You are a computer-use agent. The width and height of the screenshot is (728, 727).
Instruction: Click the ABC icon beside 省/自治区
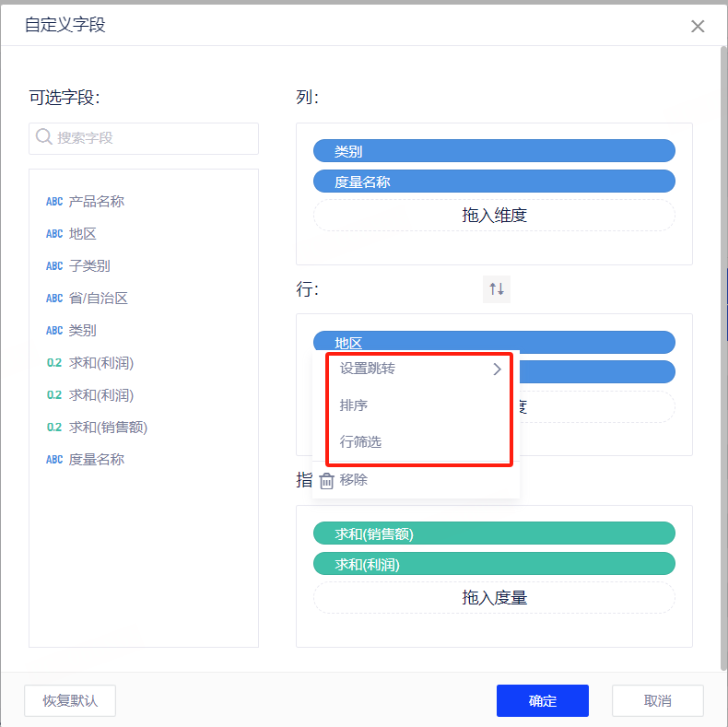click(x=54, y=299)
